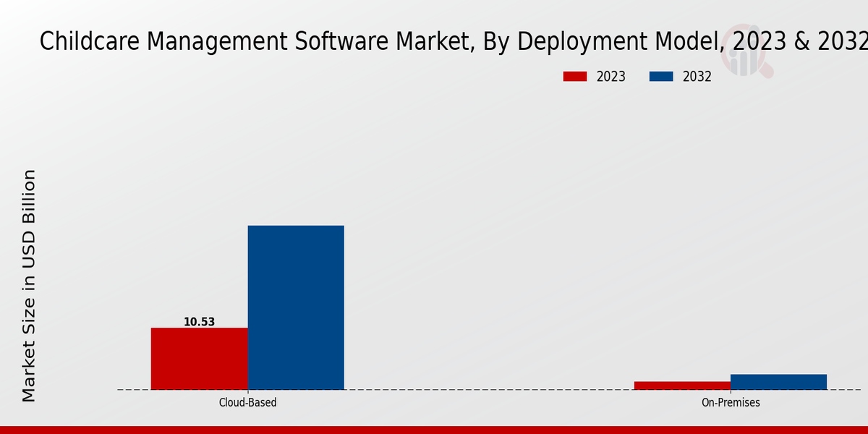Select the 2032 legend label text

pos(697,77)
